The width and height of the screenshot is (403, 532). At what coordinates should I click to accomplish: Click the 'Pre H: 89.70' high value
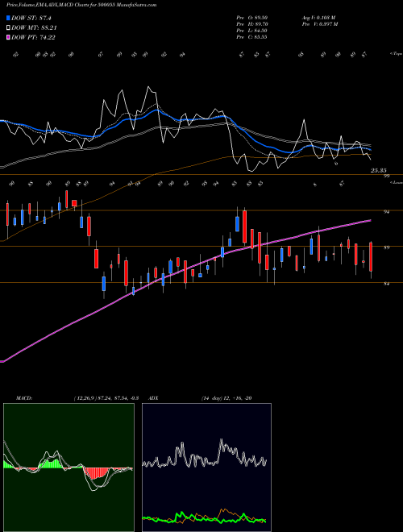(x=252, y=24)
